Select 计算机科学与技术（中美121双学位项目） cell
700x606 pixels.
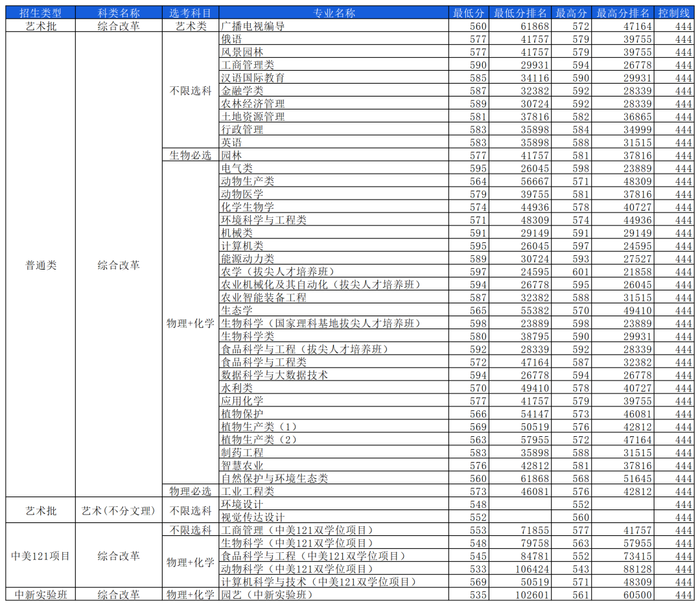coord(334,582)
